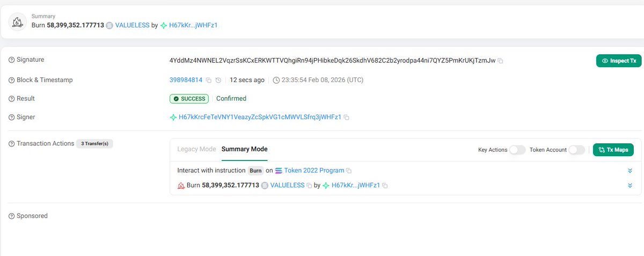The image size is (644, 256).
Task: Open H67kKr...jWHFz1 link in summary header
Action: pyautogui.click(x=193, y=25)
